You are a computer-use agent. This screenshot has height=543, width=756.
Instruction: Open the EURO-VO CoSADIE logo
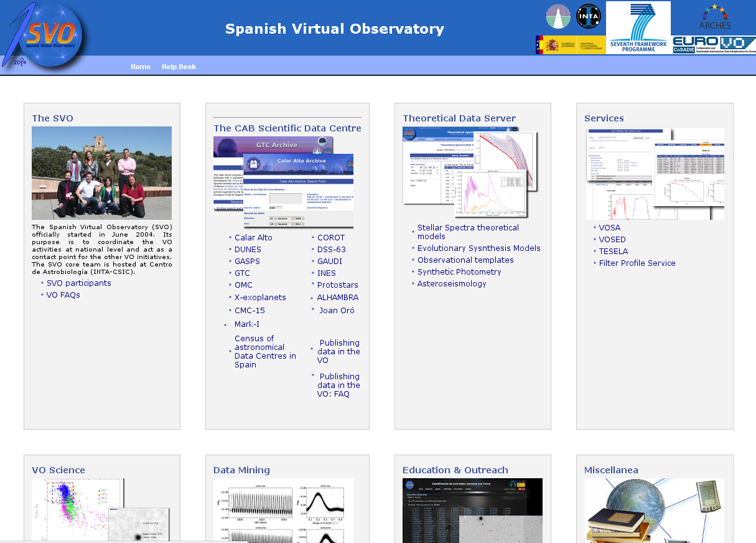pos(713,45)
